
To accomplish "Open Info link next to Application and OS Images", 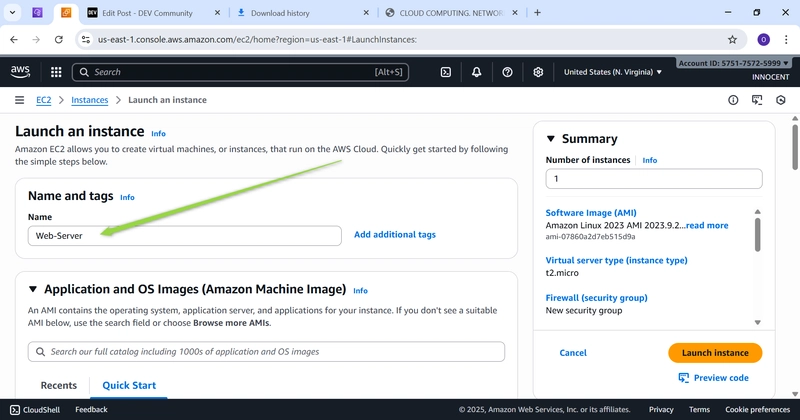I will point(360,291).
